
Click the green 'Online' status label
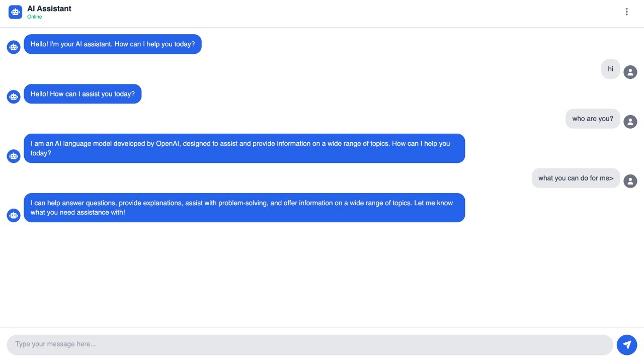pyautogui.click(x=35, y=17)
